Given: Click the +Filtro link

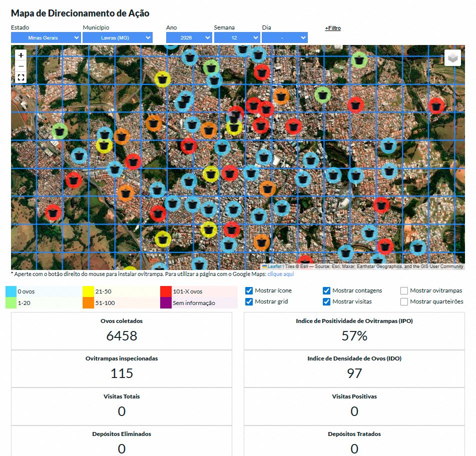Looking at the screenshot, I should 333,28.
